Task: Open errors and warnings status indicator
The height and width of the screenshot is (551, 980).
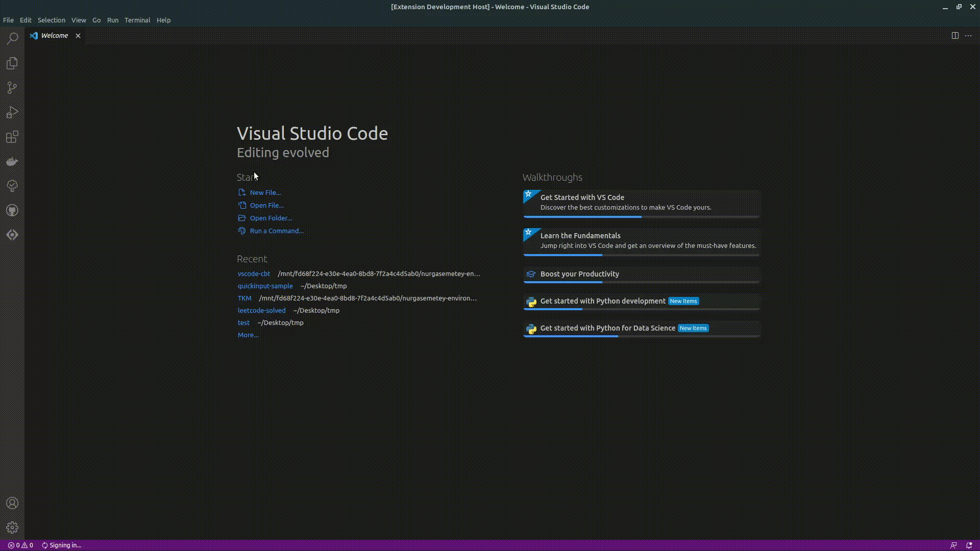Action: 20,545
